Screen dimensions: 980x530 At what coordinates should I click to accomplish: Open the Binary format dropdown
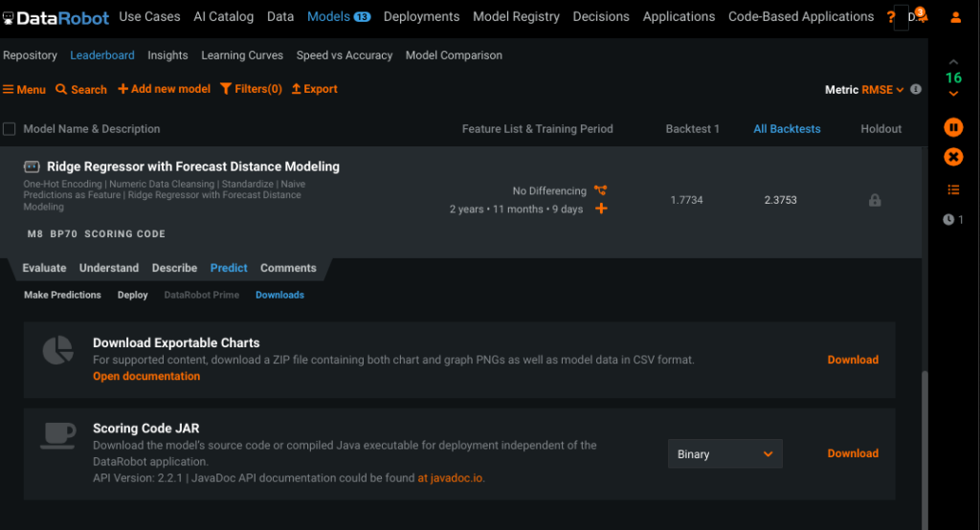coord(724,454)
